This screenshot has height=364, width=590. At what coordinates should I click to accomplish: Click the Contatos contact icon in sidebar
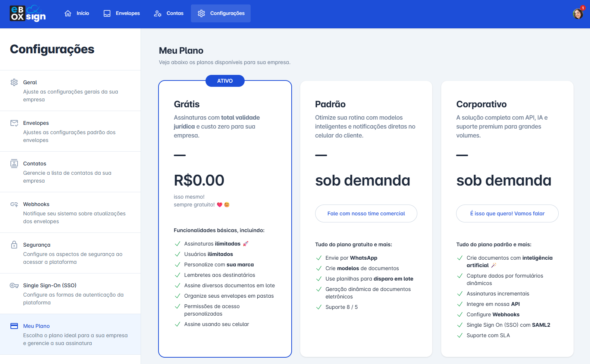pos(14,163)
